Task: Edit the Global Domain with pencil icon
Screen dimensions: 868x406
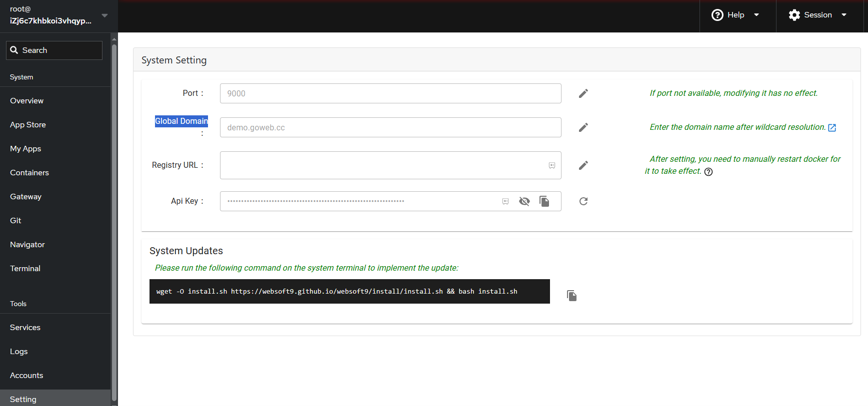Action: [583, 127]
